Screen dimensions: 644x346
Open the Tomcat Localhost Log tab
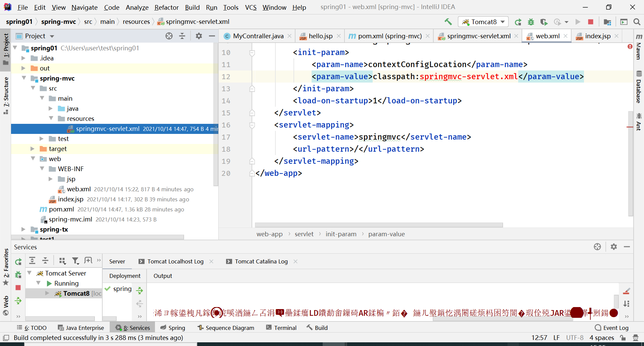point(175,261)
